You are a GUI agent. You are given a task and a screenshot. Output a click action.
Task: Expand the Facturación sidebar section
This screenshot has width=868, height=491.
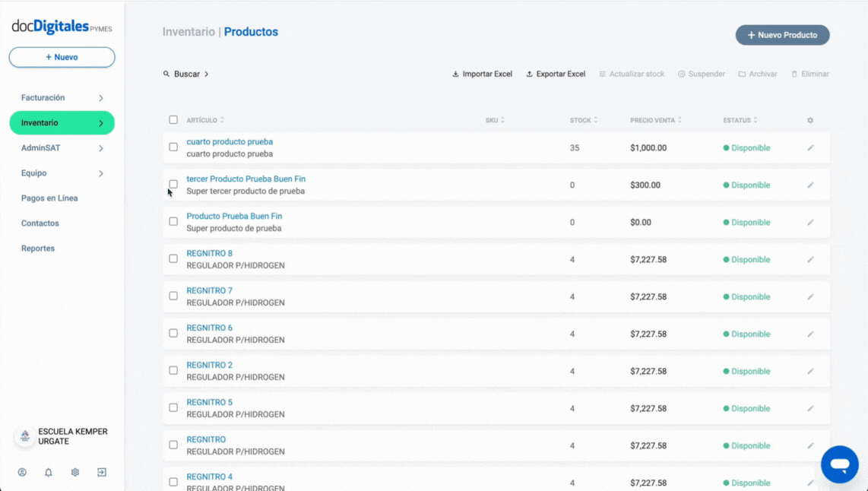tap(100, 98)
